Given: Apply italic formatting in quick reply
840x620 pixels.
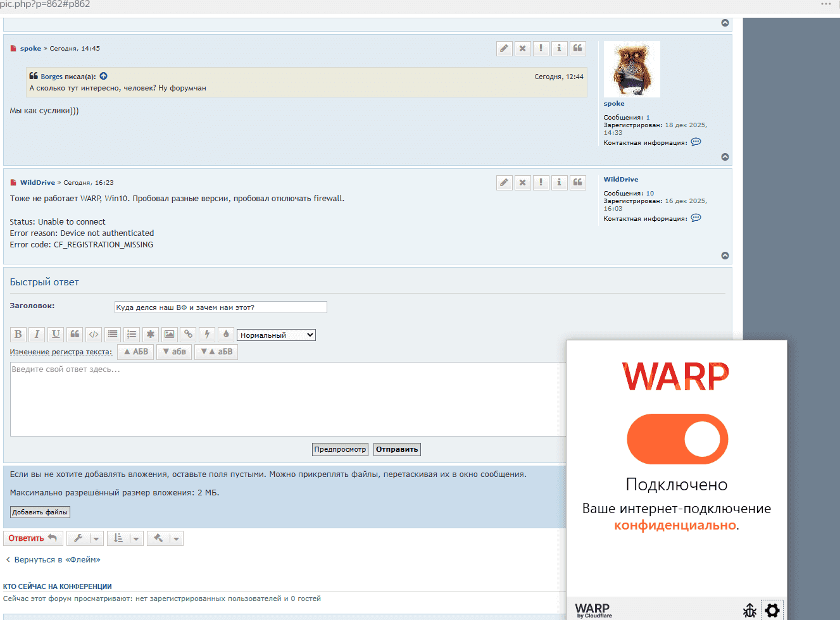Looking at the screenshot, I should (37, 335).
